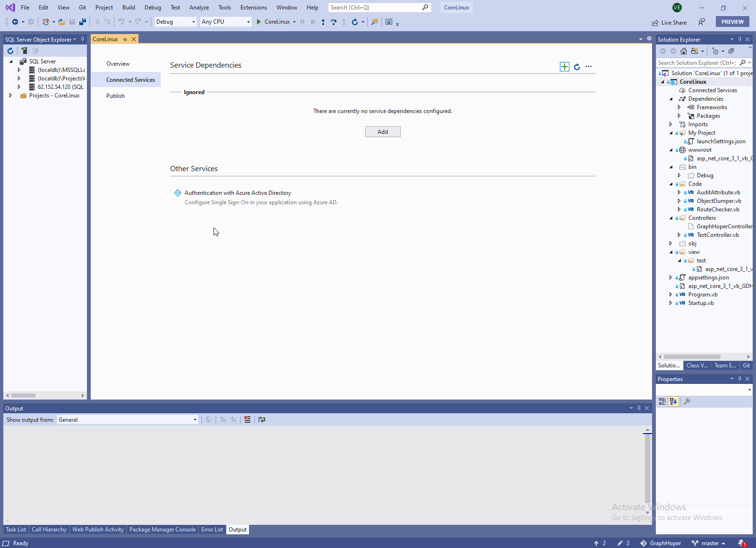Select TestController.vb in Solution Explorer
This screenshot has height=548, width=756.
click(x=718, y=235)
